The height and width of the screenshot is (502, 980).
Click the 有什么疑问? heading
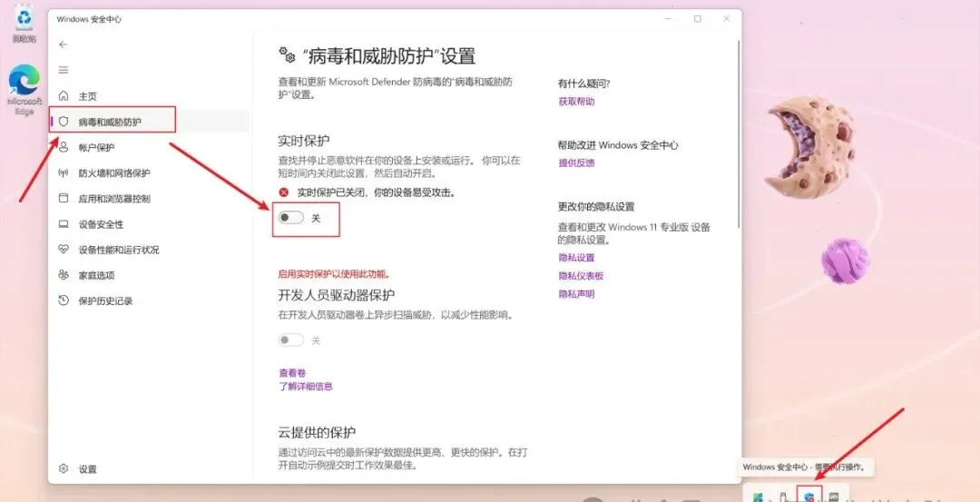[583, 84]
